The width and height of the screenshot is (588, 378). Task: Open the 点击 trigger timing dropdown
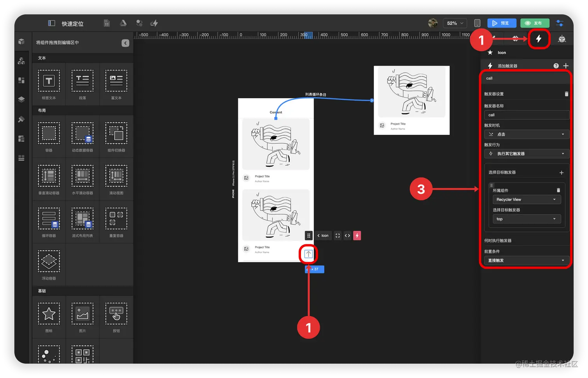(x=527, y=134)
